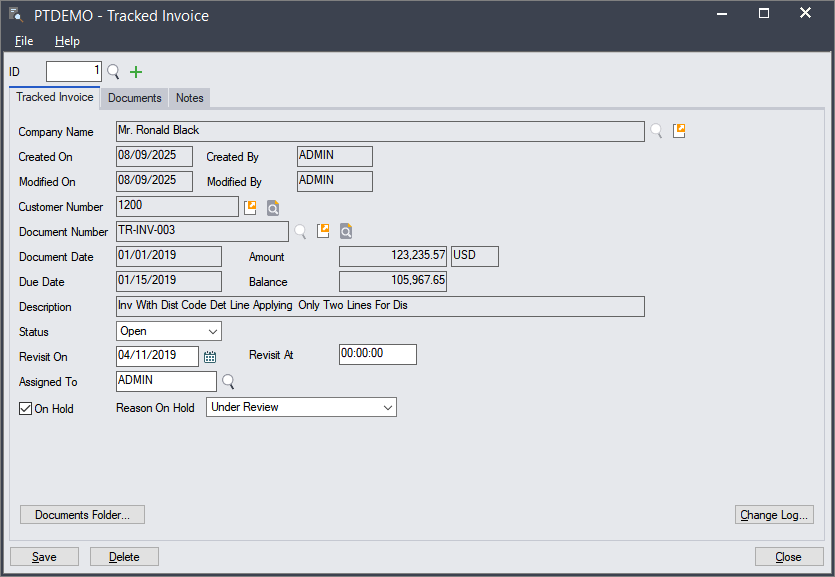Switch to the Documents tab

coord(135,98)
